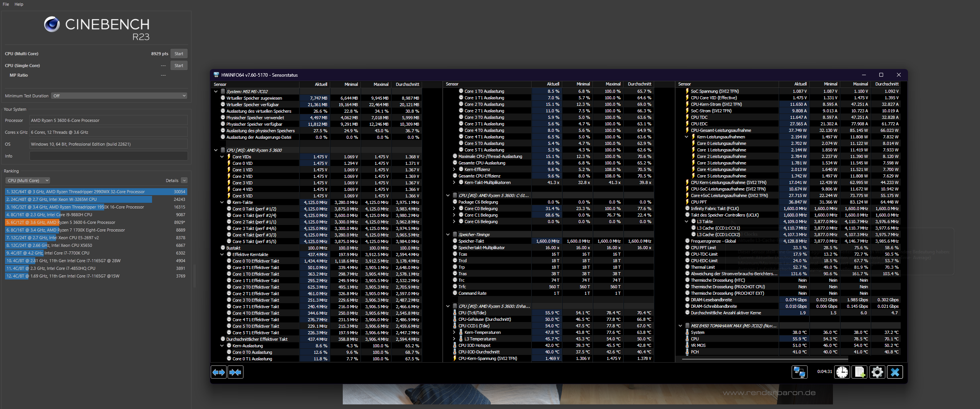Click the expand columns arrows icon in HWiNFO
This screenshot has width=980, height=409.
coord(219,372)
